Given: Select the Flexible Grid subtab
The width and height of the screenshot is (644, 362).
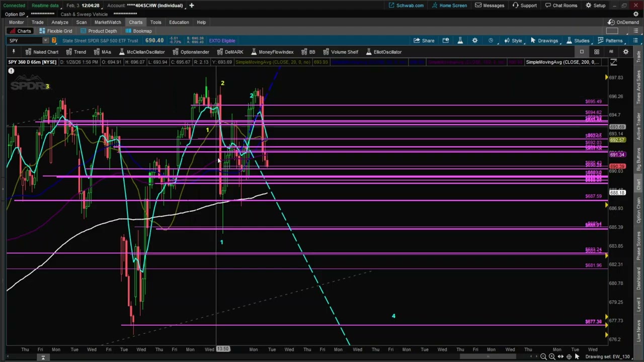Looking at the screenshot, I should pos(55,31).
